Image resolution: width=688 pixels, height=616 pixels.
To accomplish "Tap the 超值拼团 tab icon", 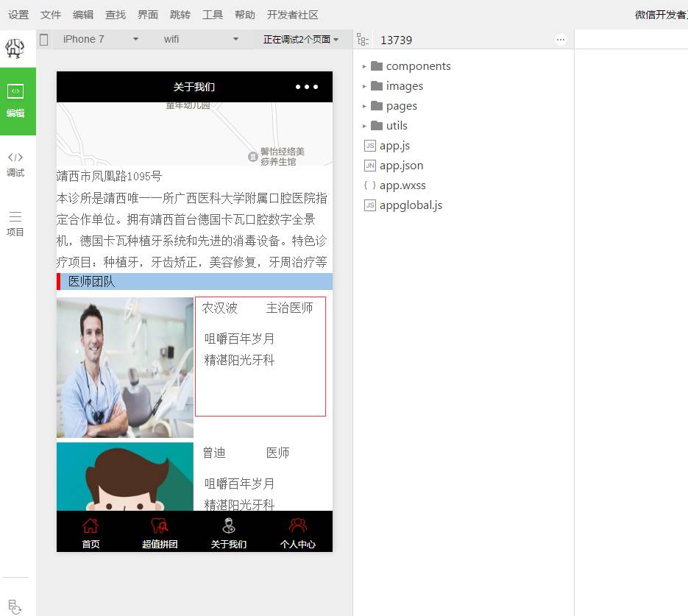I will (x=160, y=525).
